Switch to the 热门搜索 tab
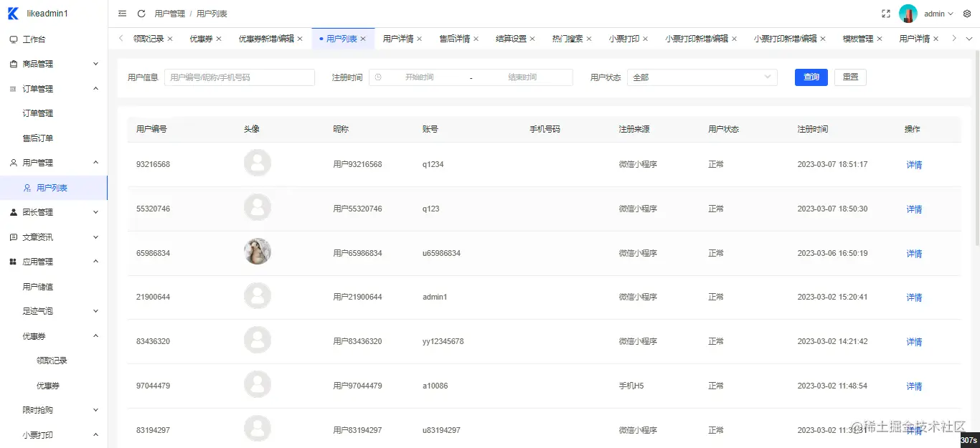Screen dimensions: 980x448 click(x=567, y=39)
